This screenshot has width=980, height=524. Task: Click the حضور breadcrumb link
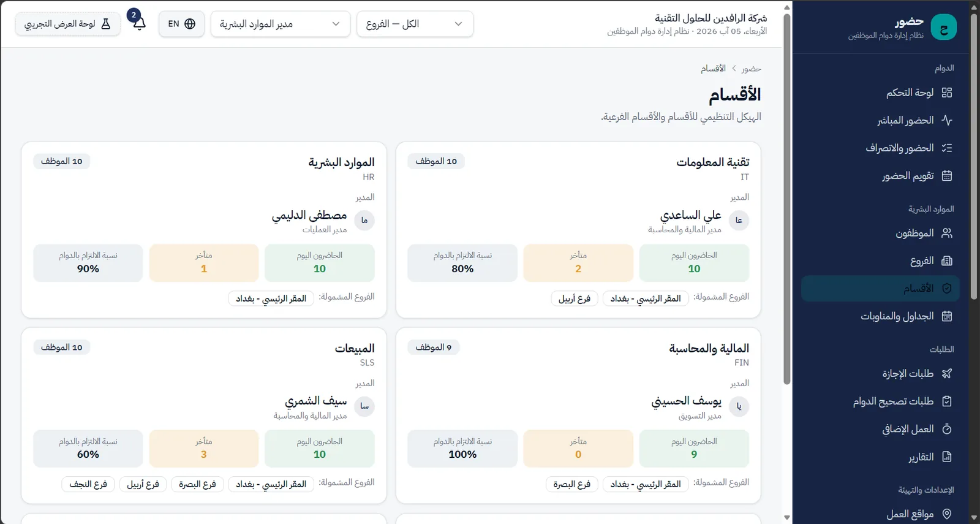click(x=751, y=69)
